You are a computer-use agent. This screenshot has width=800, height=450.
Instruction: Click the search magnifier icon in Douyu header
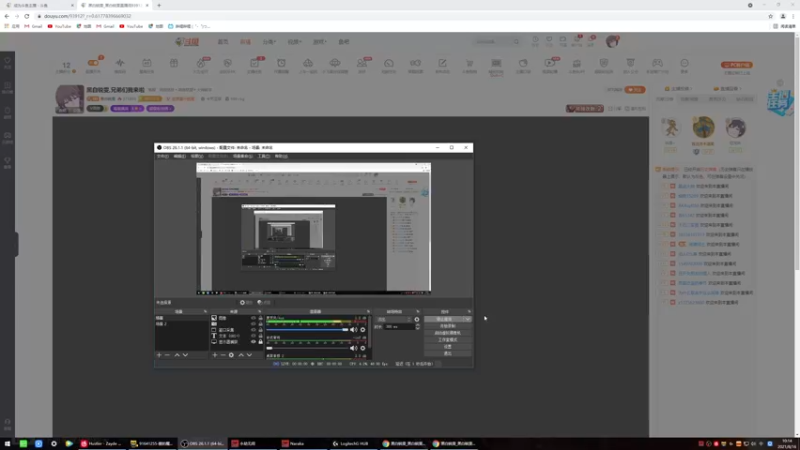tap(516, 42)
